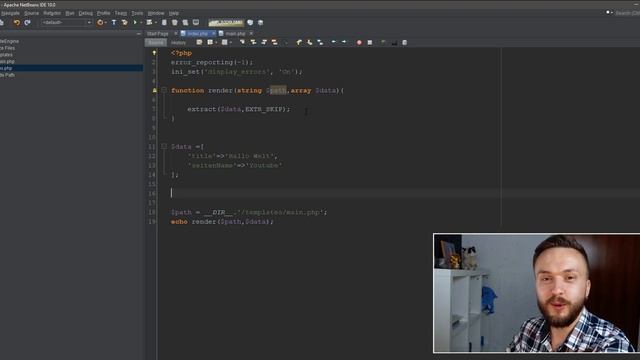The image size is (640, 360).
Task: Start macro recording with the red circle
Action: [359, 42]
